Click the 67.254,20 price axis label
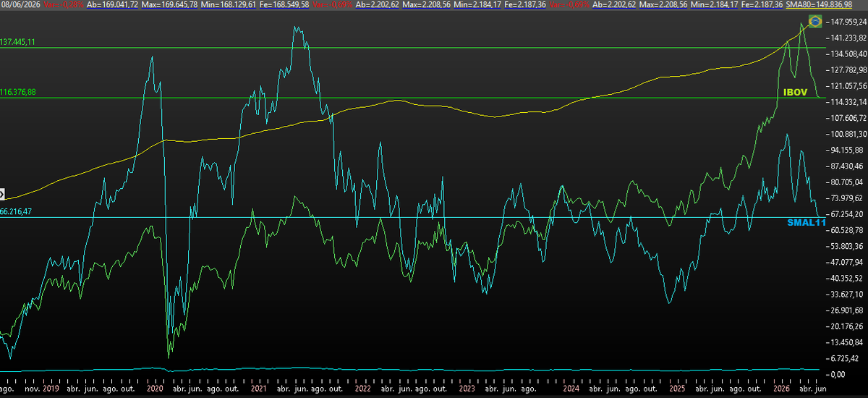868x398 pixels. coord(847,214)
